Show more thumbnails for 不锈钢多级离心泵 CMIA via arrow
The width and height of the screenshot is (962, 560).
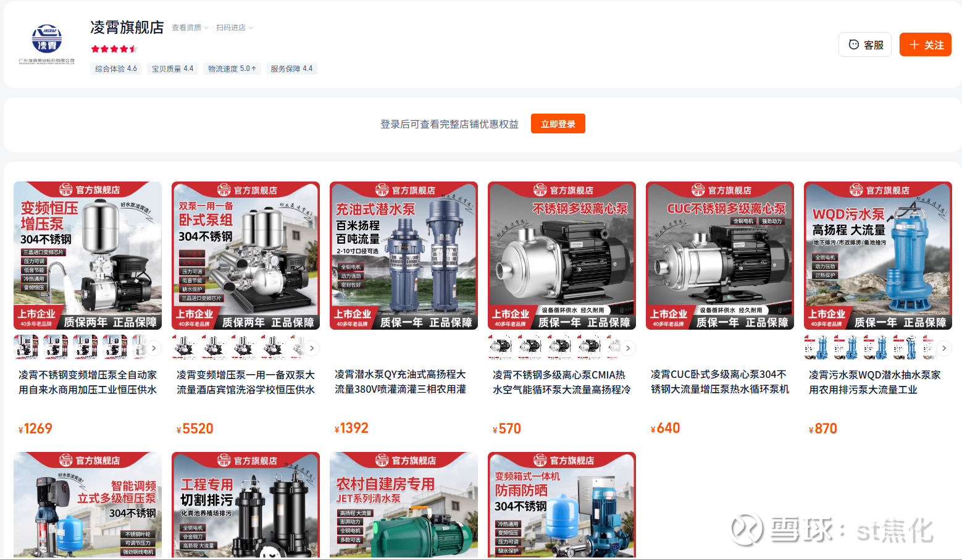pyautogui.click(x=628, y=348)
